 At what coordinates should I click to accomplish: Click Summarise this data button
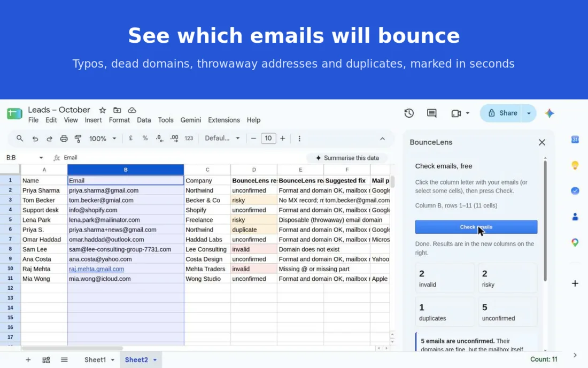point(347,158)
